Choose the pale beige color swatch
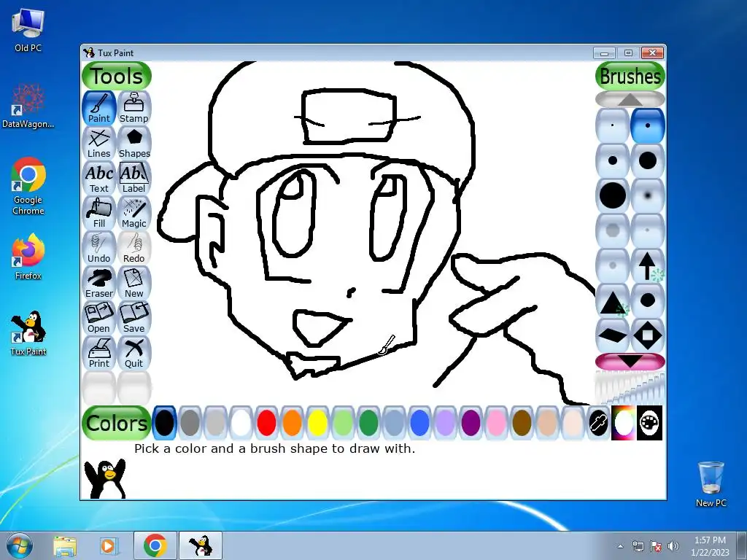747x560 pixels. [x=573, y=423]
